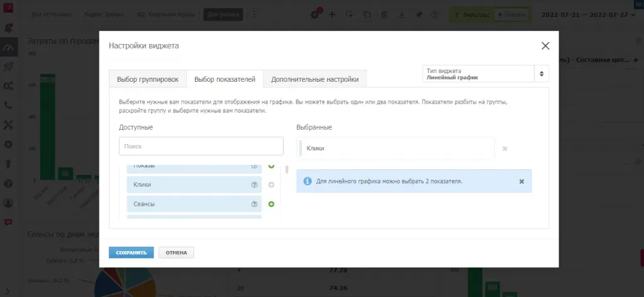Switch to Дополнительные настройки tab

[315, 79]
